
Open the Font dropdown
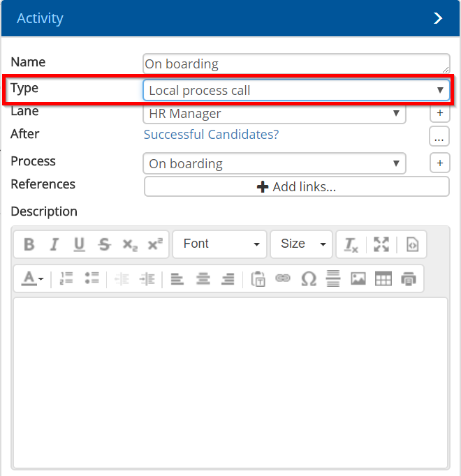pos(220,244)
